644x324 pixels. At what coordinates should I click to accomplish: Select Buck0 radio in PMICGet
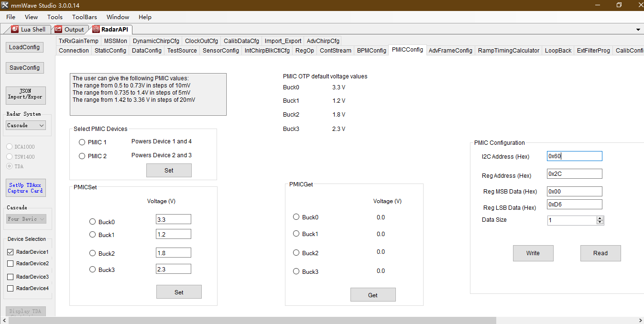(x=296, y=217)
